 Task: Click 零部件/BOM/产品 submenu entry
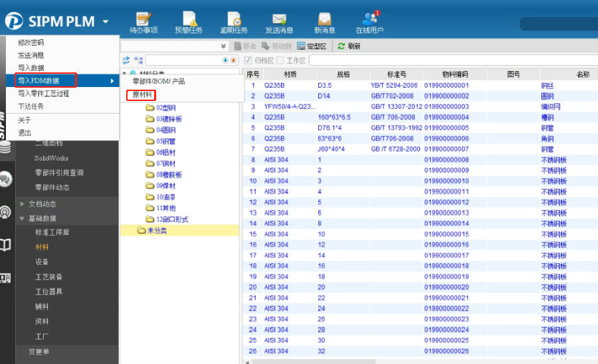pos(158,81)
